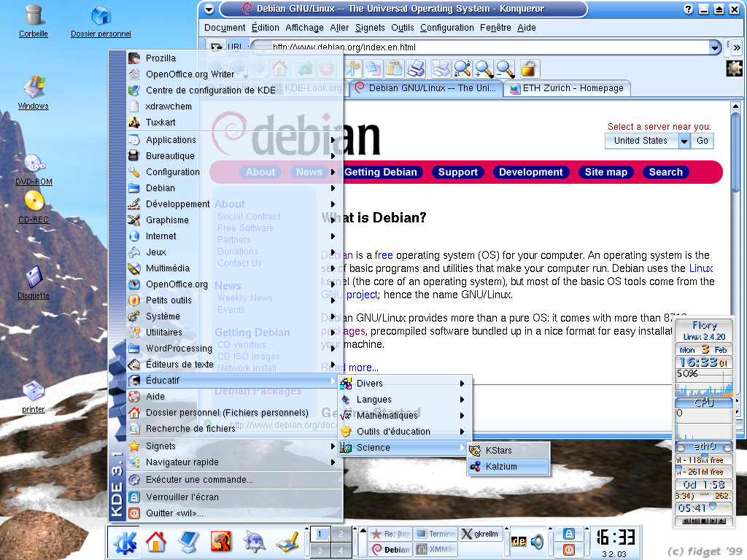747x560 pixels.
Task: Click the Debian task in taskbar
Action: (391, 550)
